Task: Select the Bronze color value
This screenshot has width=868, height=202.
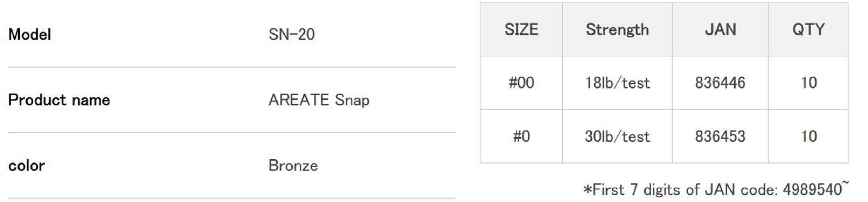Action: (x=293, y=166)
